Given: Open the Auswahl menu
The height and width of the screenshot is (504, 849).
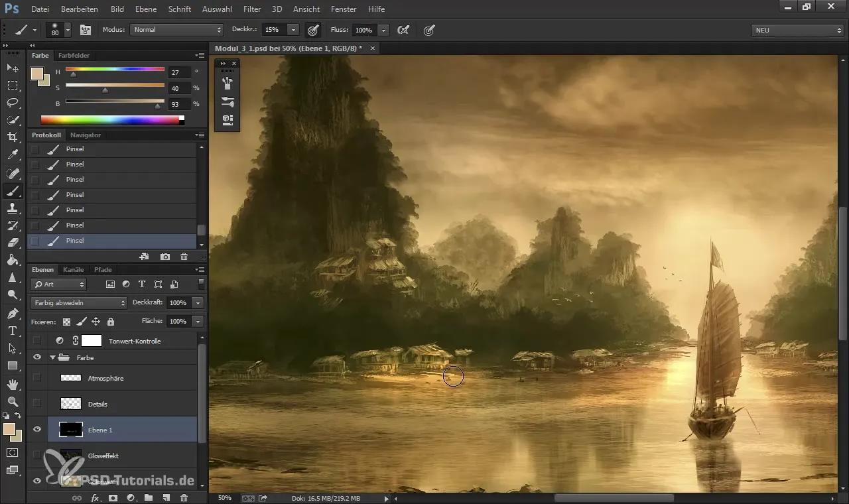Looking at the screenshot, I should (x=218, y=9).
